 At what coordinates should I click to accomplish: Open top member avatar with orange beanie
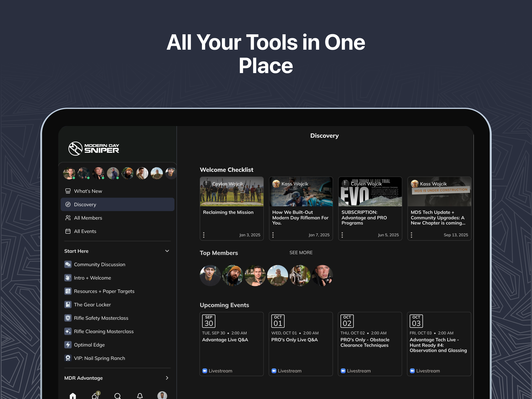pyautogui.click(x=233, y=275)
